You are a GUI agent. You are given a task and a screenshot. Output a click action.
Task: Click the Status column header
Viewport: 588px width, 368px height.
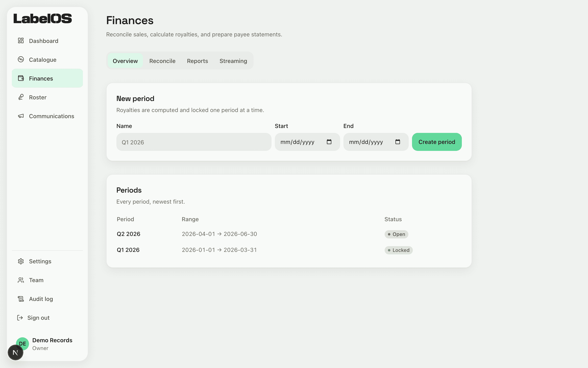click(393, 219)
